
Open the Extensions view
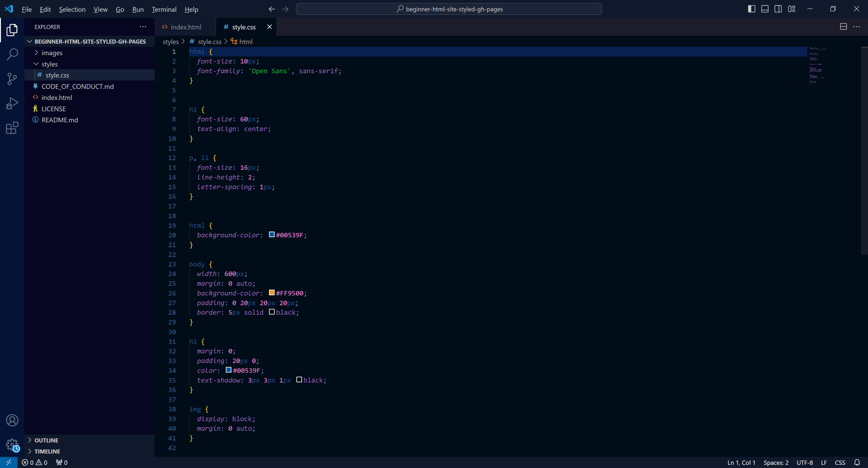(x=12, y=128)
